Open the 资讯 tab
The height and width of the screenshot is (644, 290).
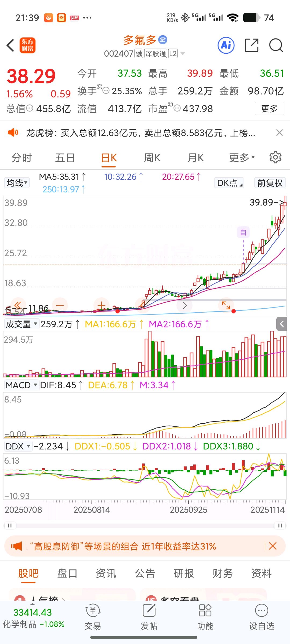pos(106,573)
